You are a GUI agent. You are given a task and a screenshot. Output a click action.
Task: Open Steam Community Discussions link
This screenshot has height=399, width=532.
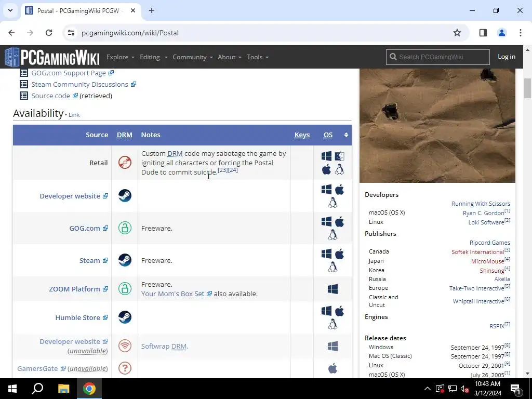click(84, 84)
